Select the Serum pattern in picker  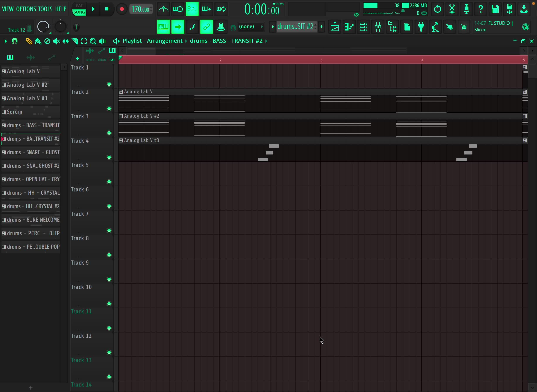(x=31, y=112)
